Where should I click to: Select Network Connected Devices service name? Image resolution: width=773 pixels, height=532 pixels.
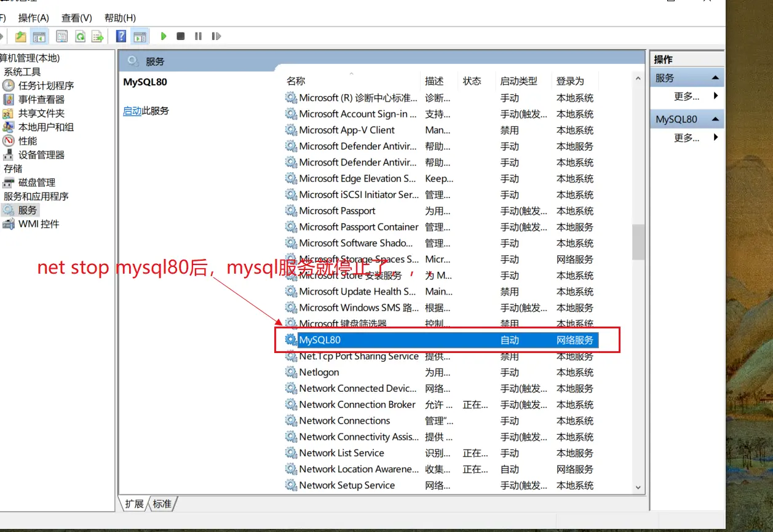tap(359, 388)
